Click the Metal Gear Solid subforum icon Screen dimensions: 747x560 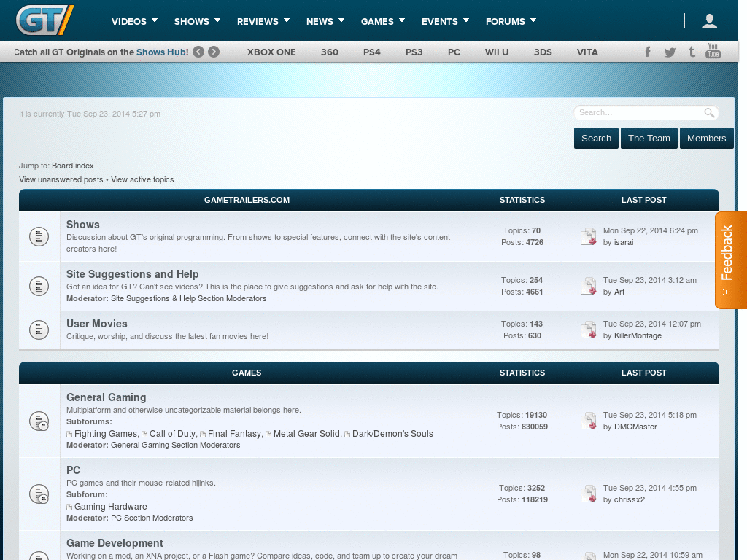point(268,435)
